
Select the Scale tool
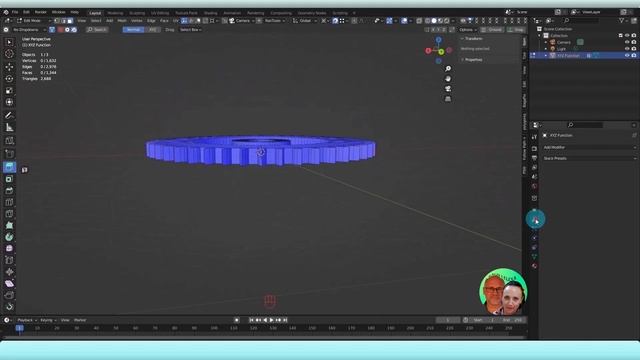(x=9, y=91)
